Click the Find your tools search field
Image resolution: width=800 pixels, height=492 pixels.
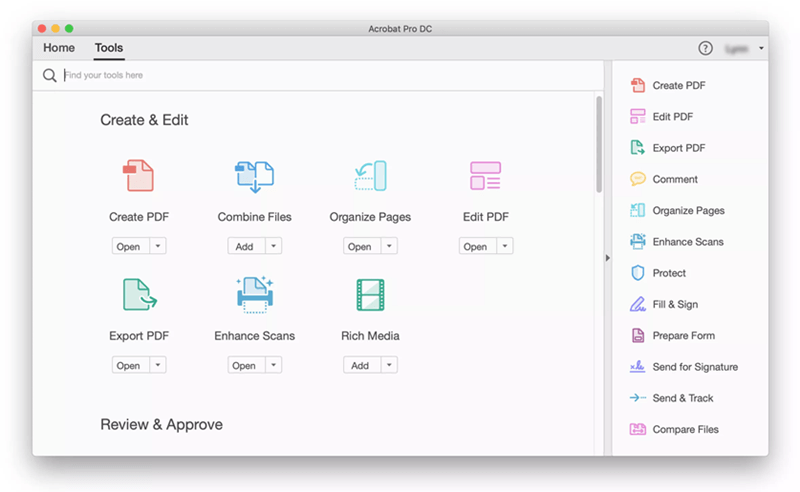click(332, 76)
